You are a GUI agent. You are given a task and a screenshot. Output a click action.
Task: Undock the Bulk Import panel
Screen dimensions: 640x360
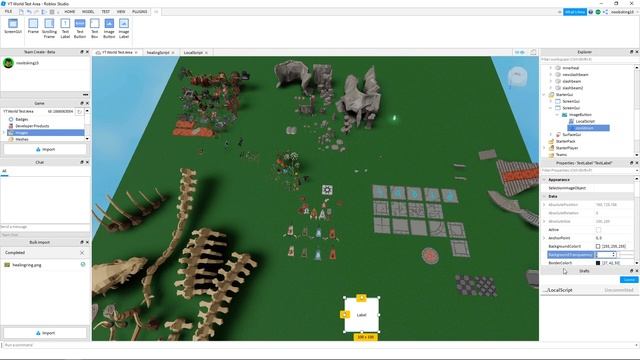coord(82,242)
